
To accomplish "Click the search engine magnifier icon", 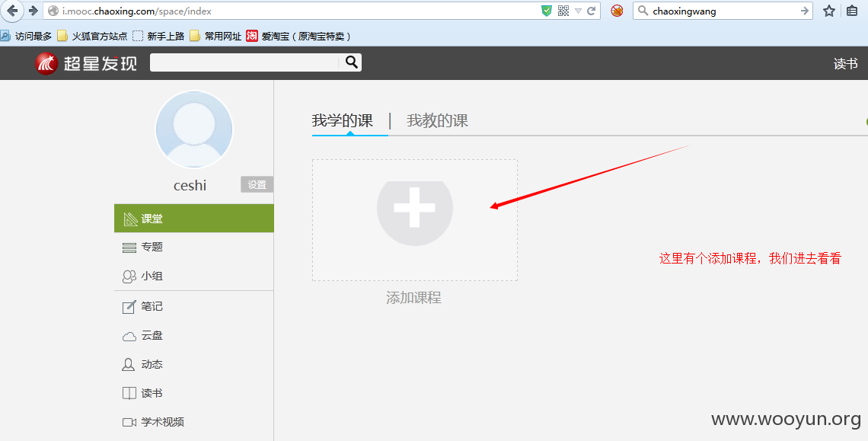I will [643, 11].
